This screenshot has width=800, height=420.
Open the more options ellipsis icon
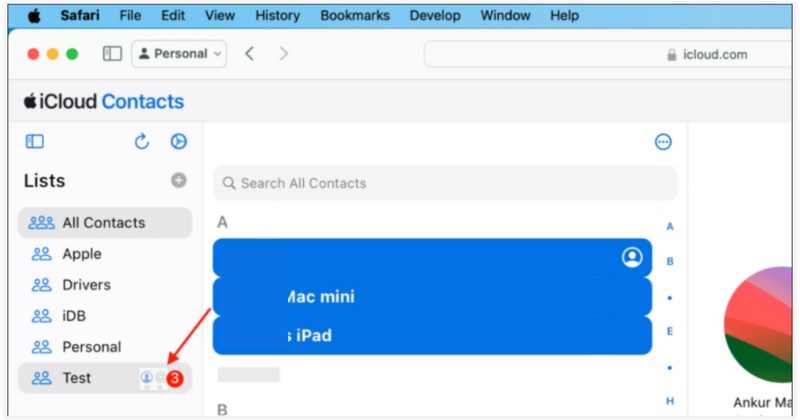662,142
